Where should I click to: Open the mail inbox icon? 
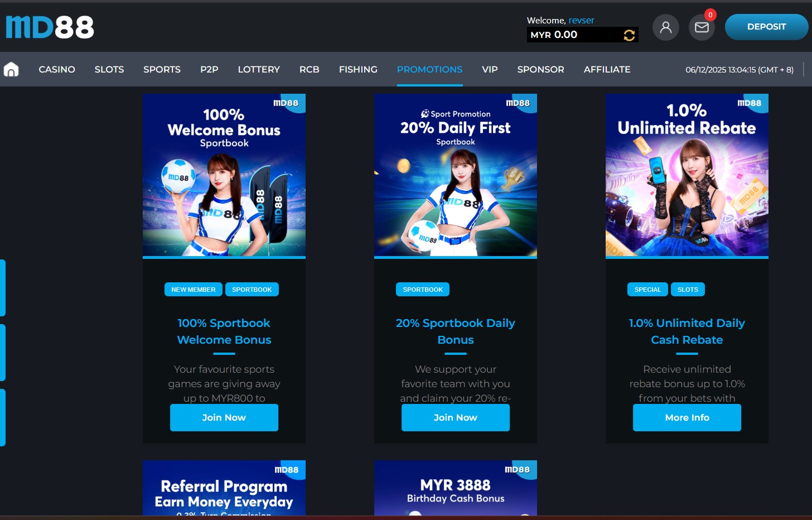click(x=702, y=27)
